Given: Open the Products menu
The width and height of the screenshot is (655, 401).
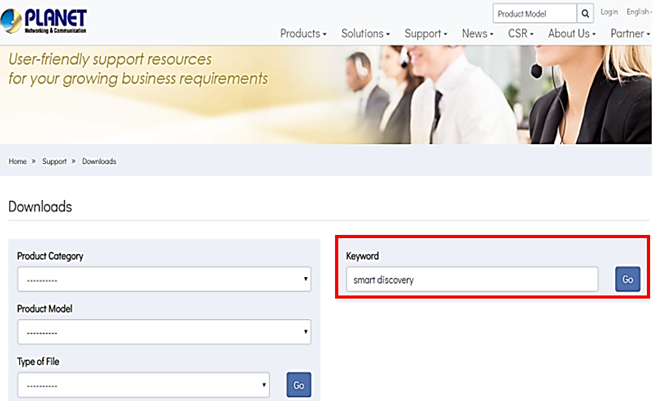Looking at the screenshot, I should (303, 34).
